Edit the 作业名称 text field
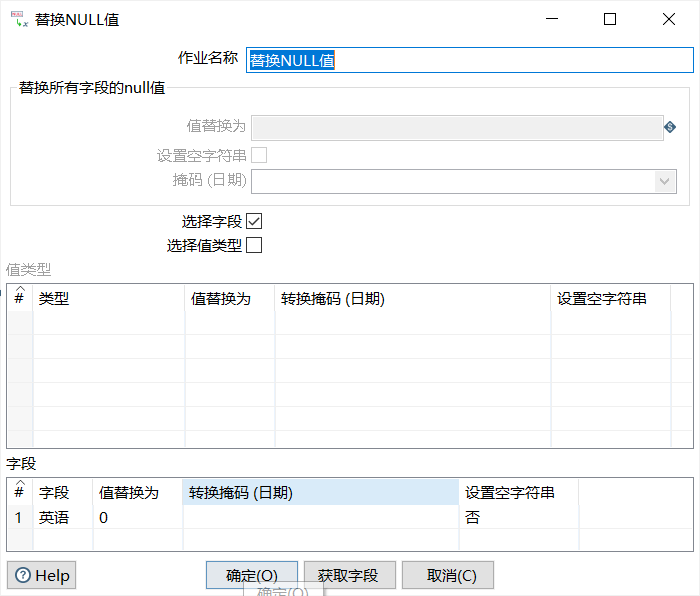This screenshot has height=596, width=700. (x=470, y=60)
